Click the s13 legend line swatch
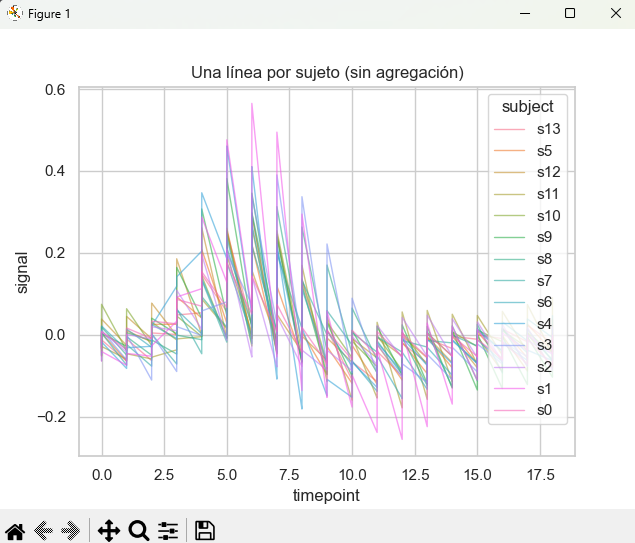The image size is (635, 543). pos(510,129)
